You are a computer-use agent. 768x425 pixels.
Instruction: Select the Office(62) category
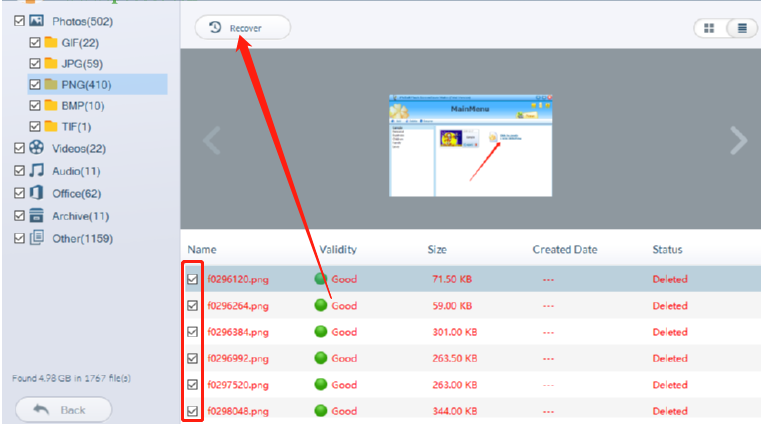[76, 194]
